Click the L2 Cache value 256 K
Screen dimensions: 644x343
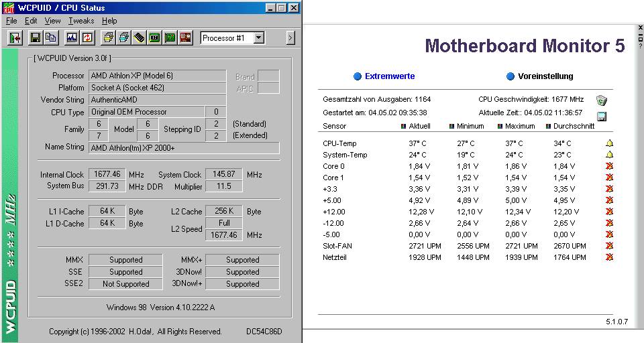pos(223,211)
